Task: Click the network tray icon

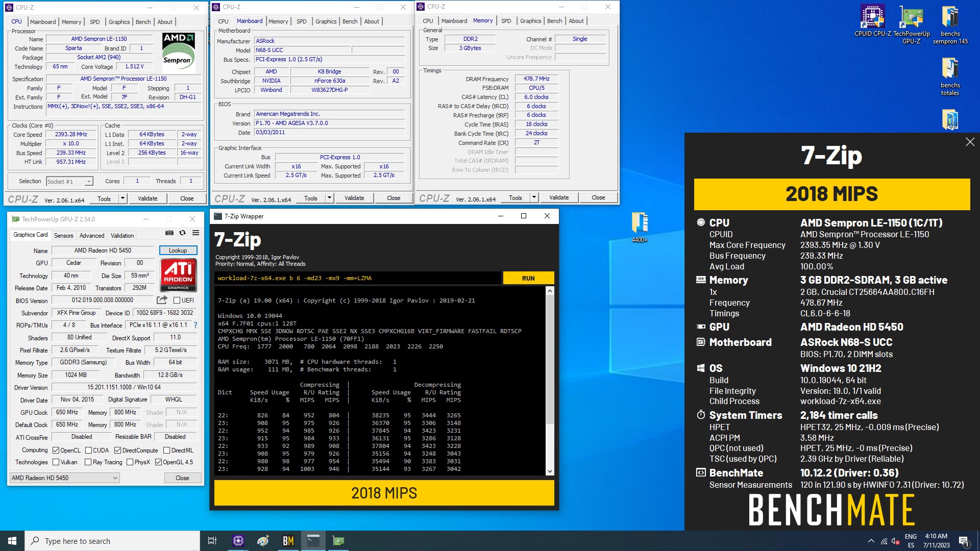Action: click(x=884, y=541)
